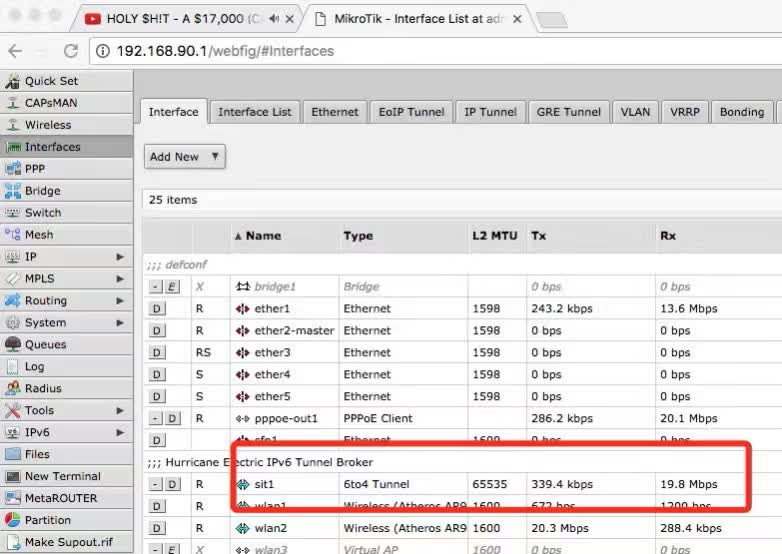The width and height of the screenshot is (782, 554).
Task: Click sit1 tunnel interface icon
Action: pos(242,484)
